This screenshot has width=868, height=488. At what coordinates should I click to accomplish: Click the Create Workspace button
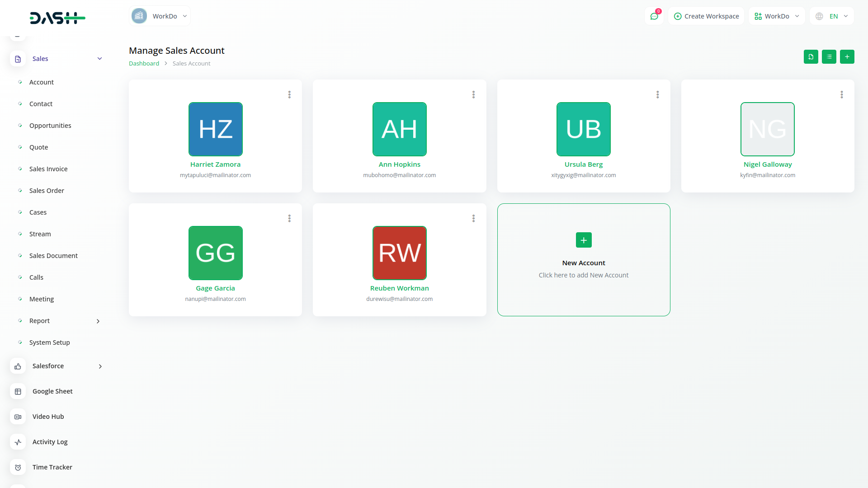pyautogui.click(x=706, y=16)
